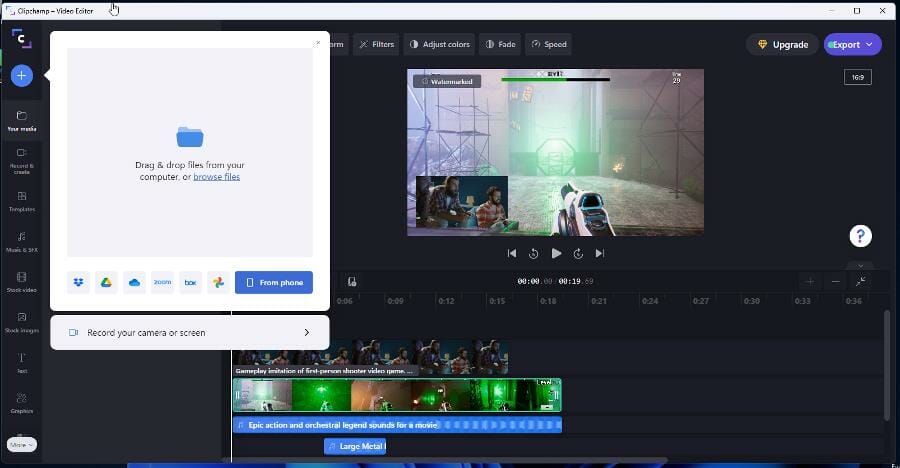The height and width of the screenshot is (468, 900).
Task: Open Stock images sidebar tab
Action: tap(22, 322)
